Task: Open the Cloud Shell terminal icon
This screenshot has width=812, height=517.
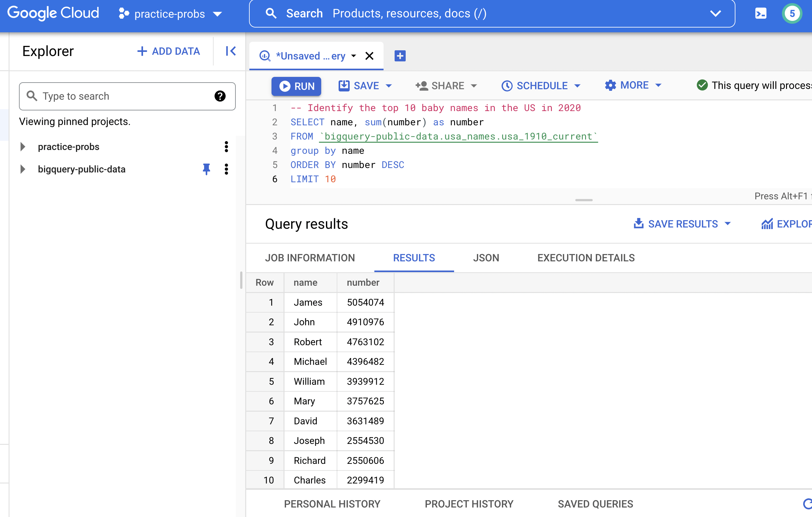Action: [760, 14]
